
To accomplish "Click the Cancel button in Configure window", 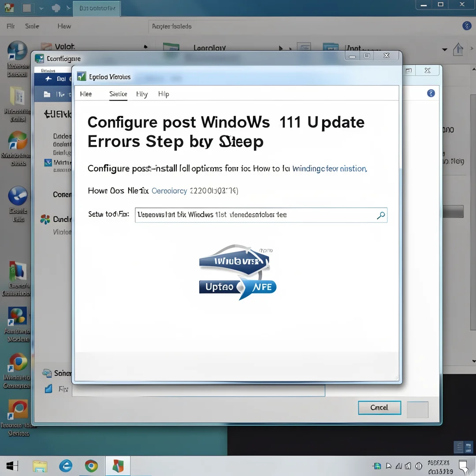I will click(x=379, y=407).
